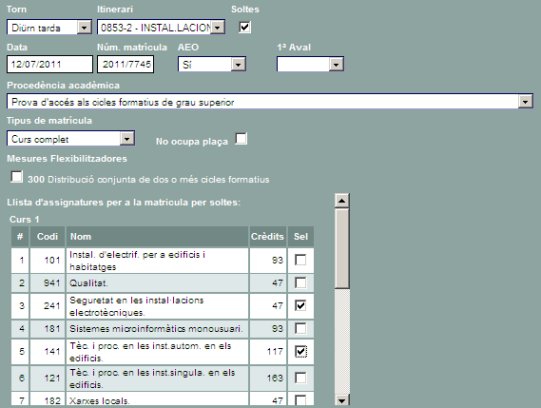Open the Procedència acadèmica dropdown arrow

525,102
